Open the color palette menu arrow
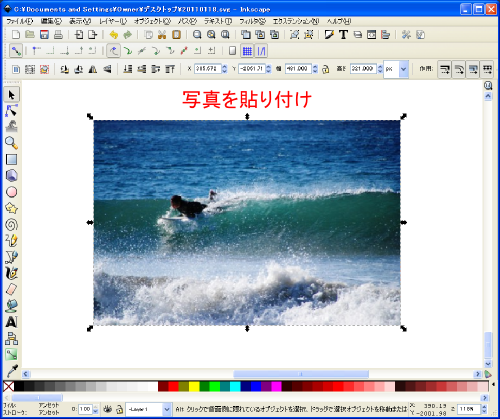This screenshot has width=500, height=419. coord(493,384)
